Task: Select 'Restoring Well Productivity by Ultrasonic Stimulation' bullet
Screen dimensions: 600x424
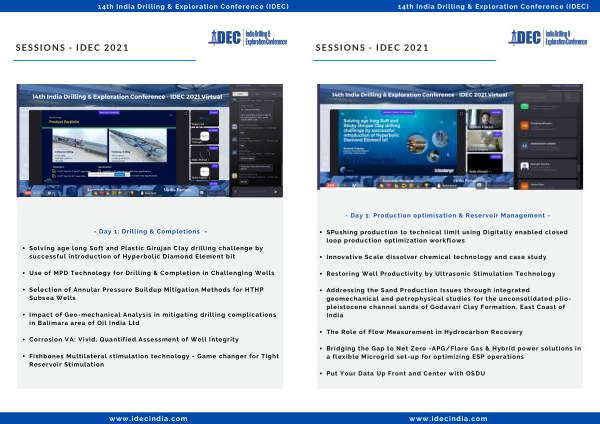Action: [x=441, y=274]
